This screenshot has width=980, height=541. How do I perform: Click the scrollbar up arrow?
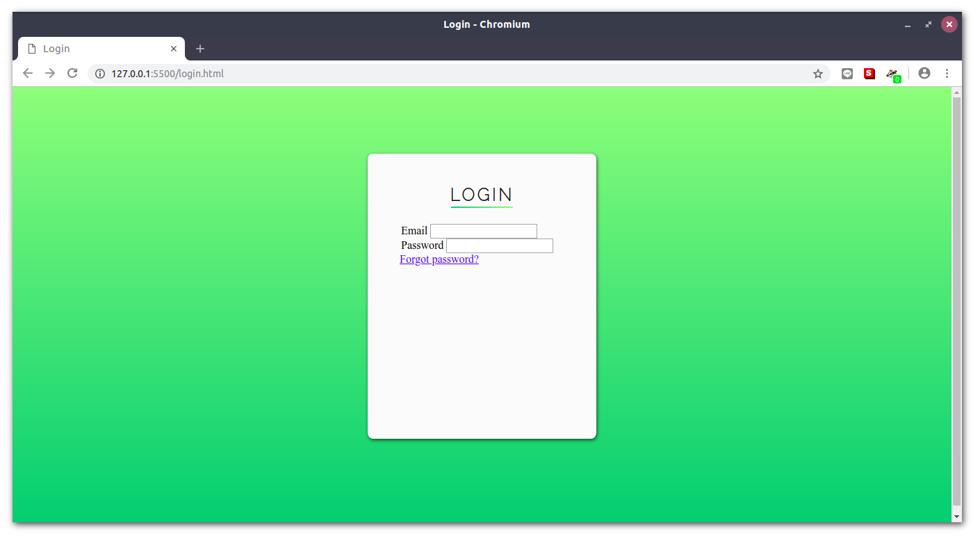pos(956,92)
